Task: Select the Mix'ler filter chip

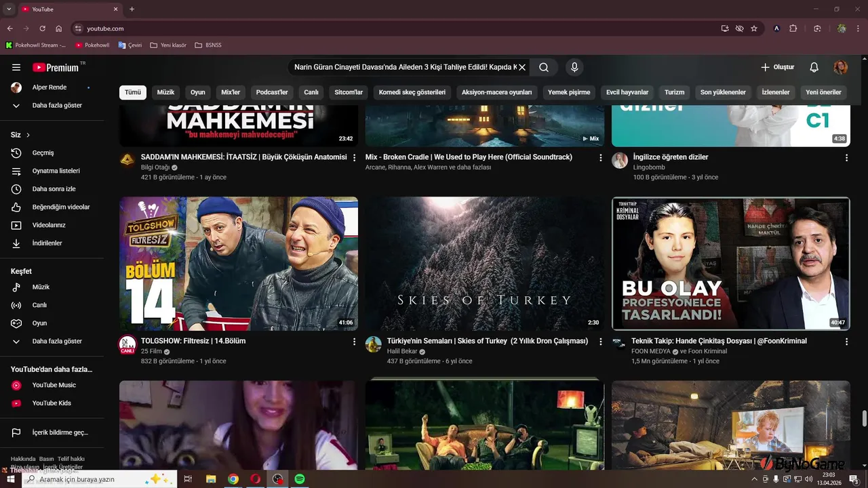Action: (231, 92)
